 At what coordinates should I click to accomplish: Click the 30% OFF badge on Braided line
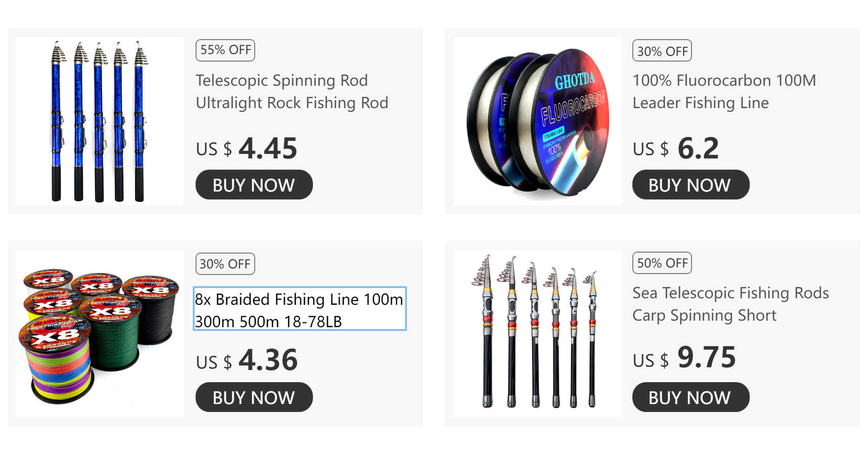coord(225,263)
